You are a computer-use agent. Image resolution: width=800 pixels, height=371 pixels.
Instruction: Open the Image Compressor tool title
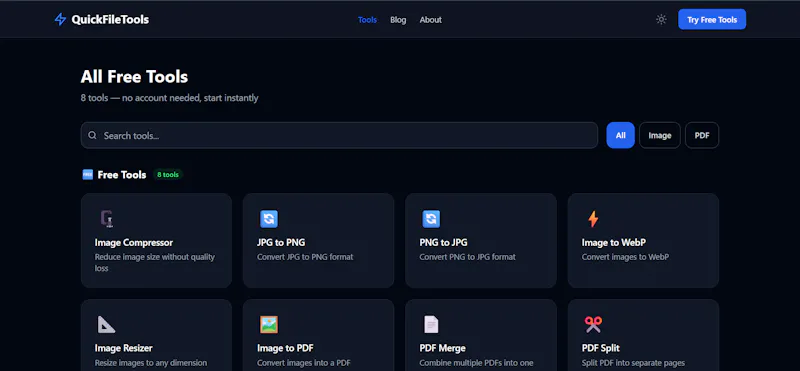point(134,242)
